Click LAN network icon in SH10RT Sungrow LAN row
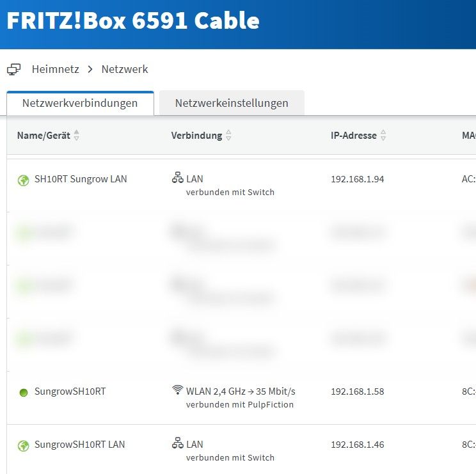 point(178,178)
